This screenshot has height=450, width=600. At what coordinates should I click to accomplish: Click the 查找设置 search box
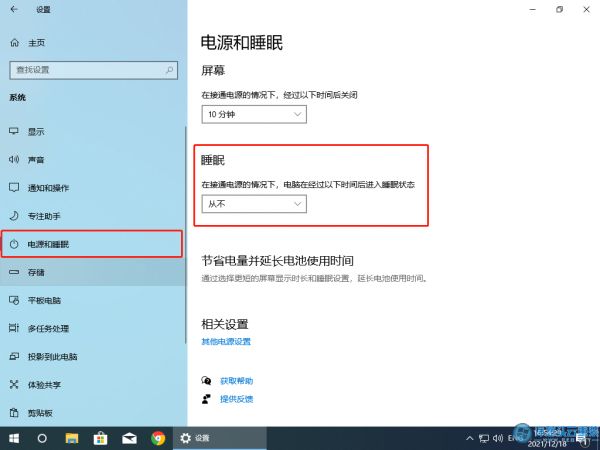[x=93, y=70]
